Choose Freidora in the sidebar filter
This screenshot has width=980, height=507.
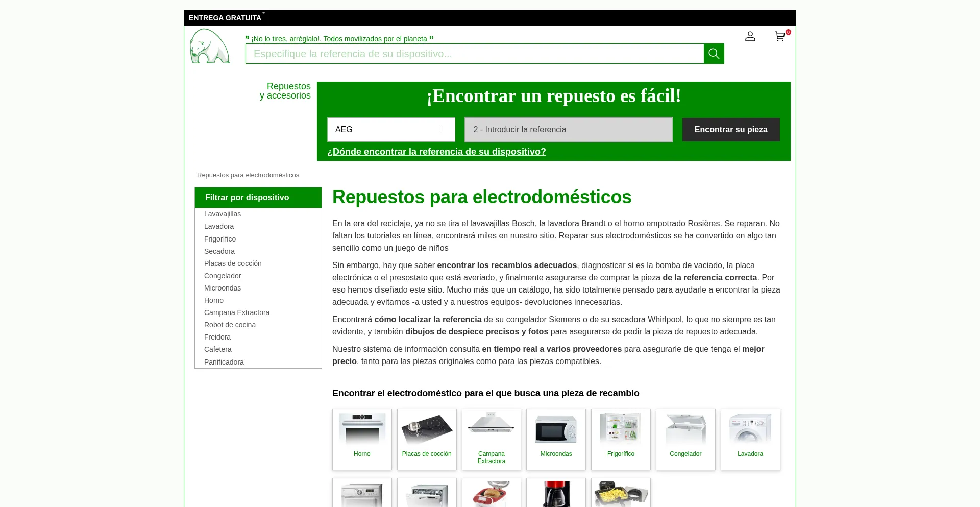click(217, 337)
